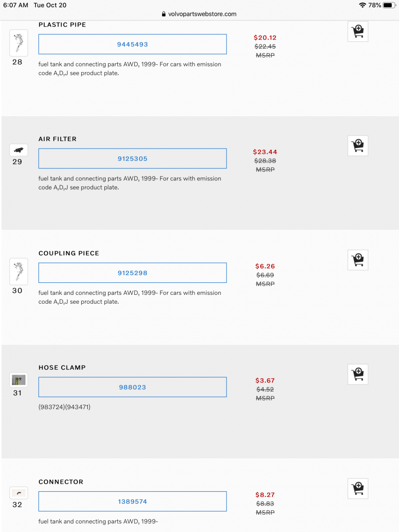Open Air Filter thumbnail image 29
This screenshot has height=532, width=399.
point(19,150)
